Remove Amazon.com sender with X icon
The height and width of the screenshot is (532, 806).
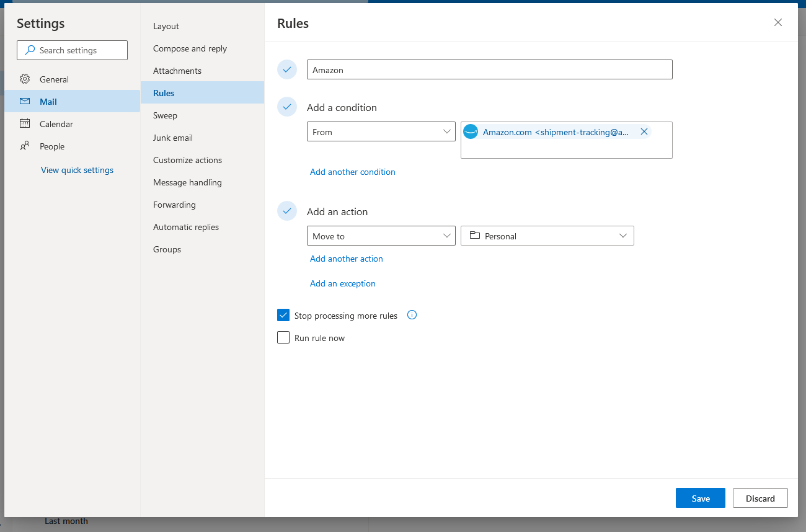644,131
